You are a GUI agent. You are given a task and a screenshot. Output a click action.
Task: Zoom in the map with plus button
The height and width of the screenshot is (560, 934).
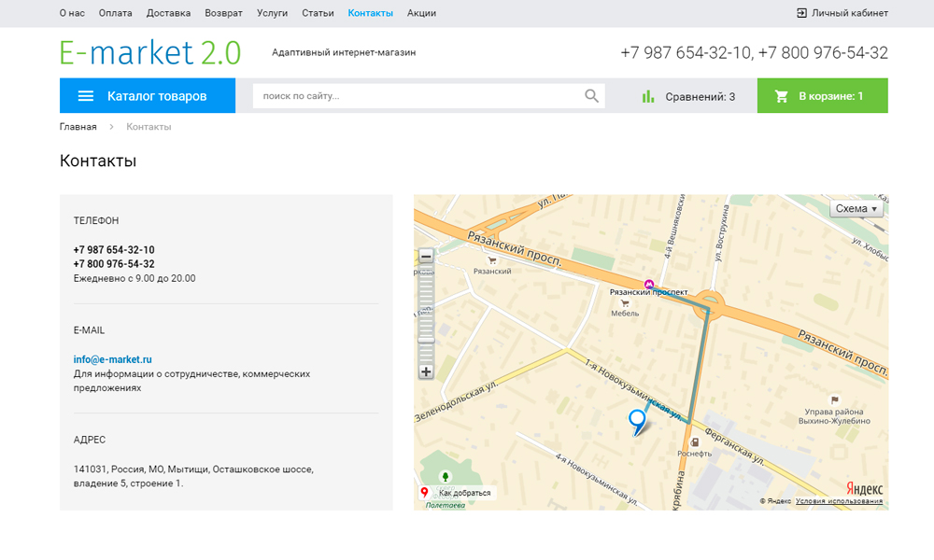426,372
